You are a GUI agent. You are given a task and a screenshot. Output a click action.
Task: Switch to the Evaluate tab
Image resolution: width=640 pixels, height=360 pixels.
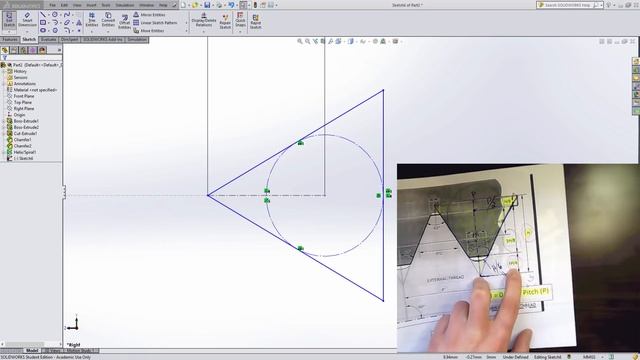(48, 40)
